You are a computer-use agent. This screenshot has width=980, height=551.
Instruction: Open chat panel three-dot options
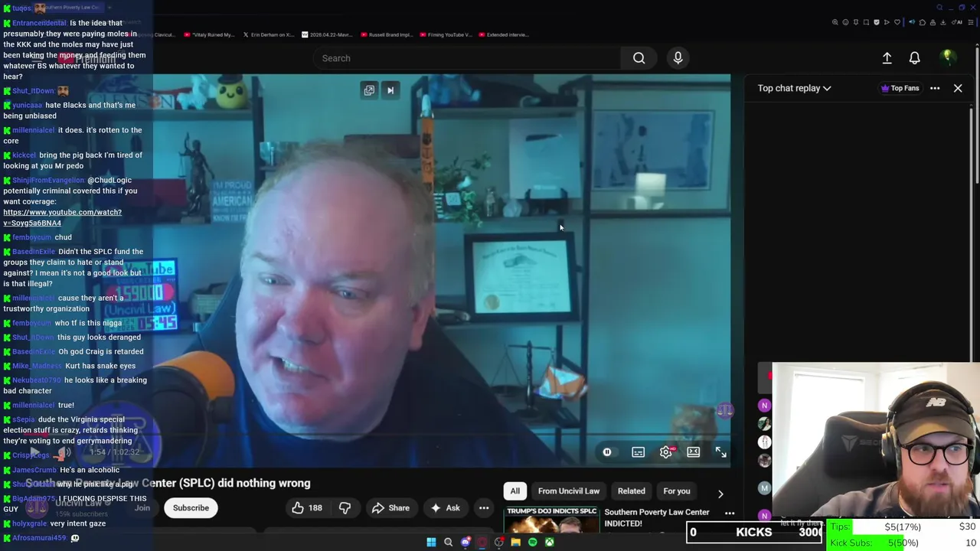935,88
